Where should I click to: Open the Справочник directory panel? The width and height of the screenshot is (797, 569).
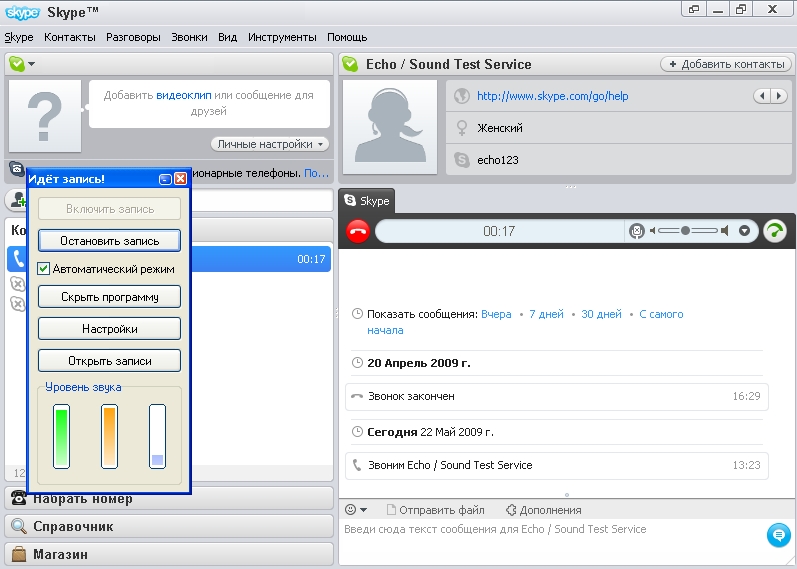(x=169, y=526)
